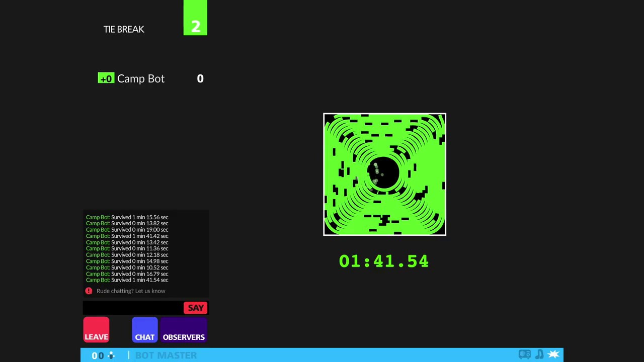Click the radio icon in bottom bar

[x=525, y=355]
